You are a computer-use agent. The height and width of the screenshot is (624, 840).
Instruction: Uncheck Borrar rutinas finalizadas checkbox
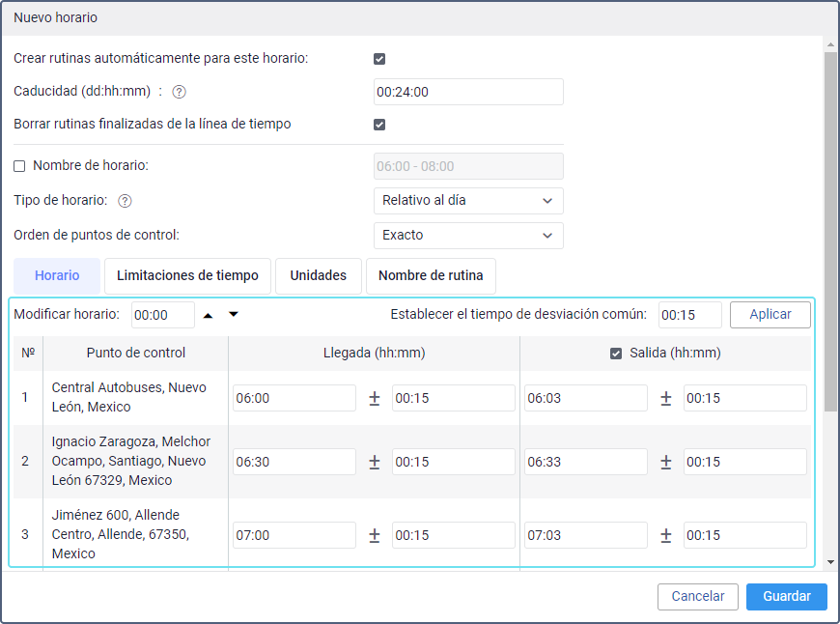(379, 125)
